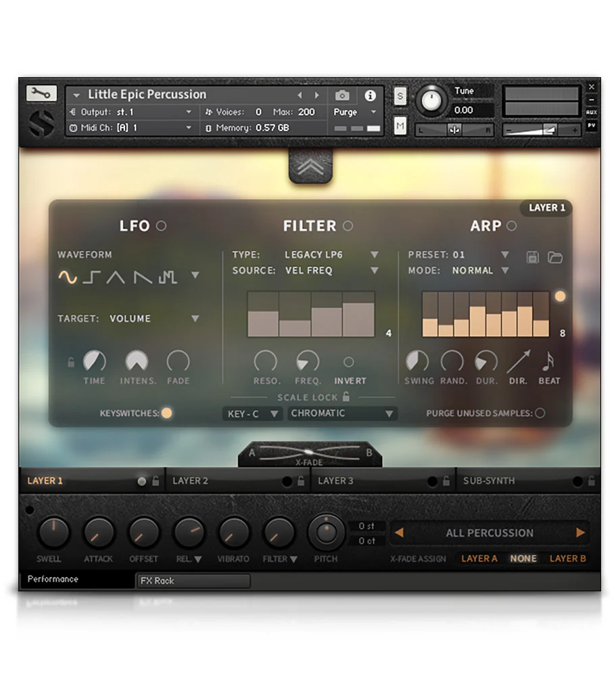Select the sine LFO waveform
Screen dimensions: 616x678
(x=68, y=276)
